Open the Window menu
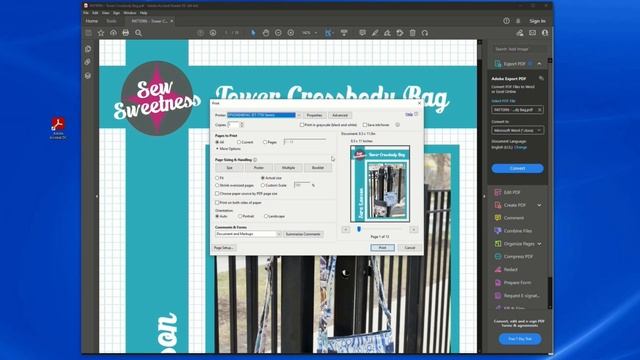This screenshot has height=360, width=640. pos(129,13)
